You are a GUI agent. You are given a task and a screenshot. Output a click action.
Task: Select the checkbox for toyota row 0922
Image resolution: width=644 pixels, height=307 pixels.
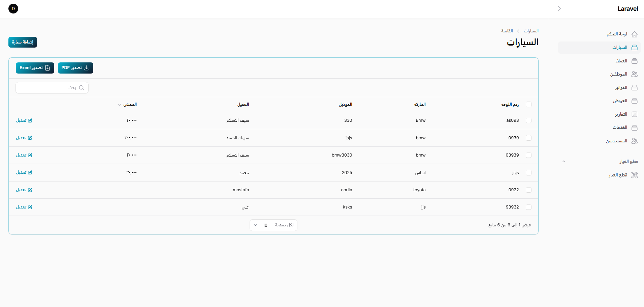tap(528, 190)
